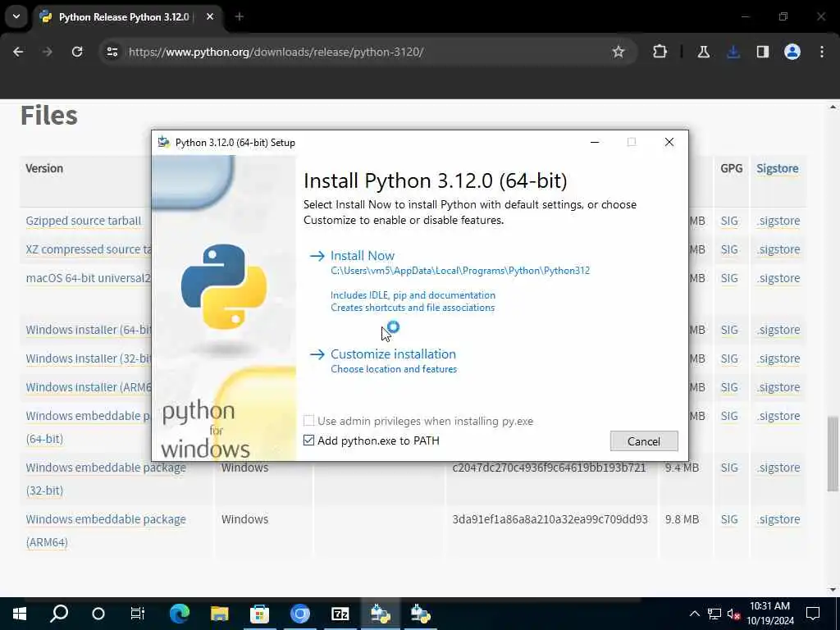Screen dimensions: 840x630
Task: Open SIG link for Gzipped source tarball
Action: pyautogui.click(x=729, y=221)
